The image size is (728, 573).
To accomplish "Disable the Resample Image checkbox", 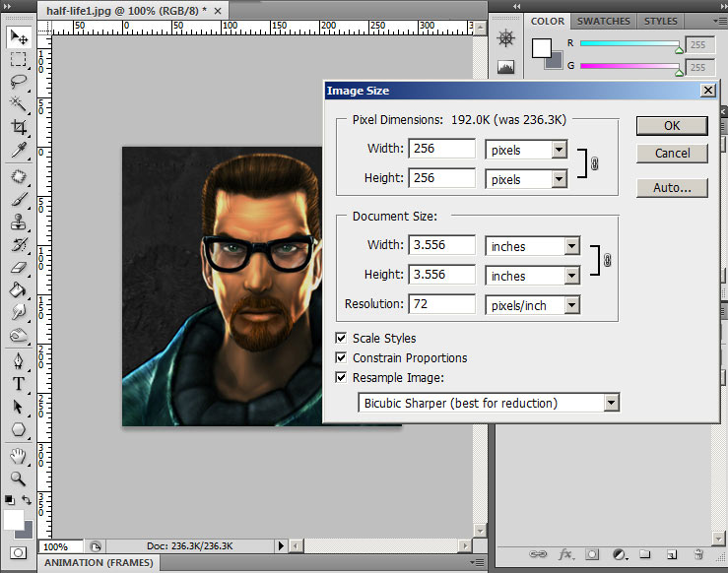I will pyautogui.click(x=342, y=378).
